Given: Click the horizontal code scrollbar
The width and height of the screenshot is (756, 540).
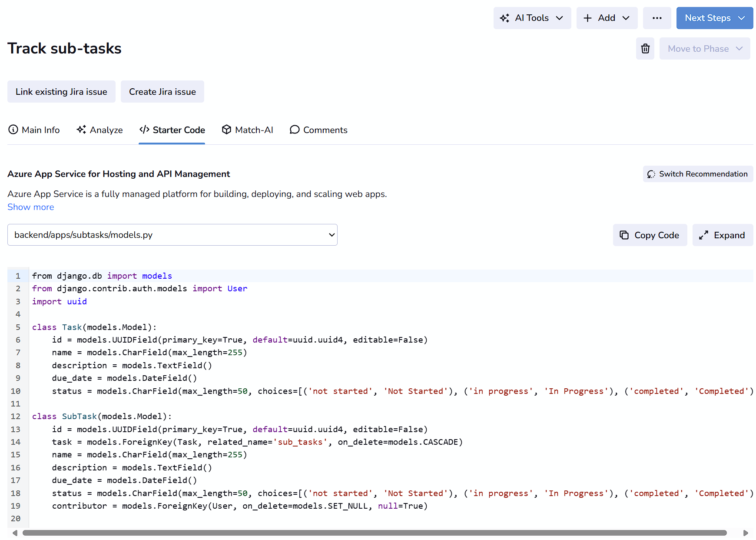Looking at the screenshot, I should [374, 533].
